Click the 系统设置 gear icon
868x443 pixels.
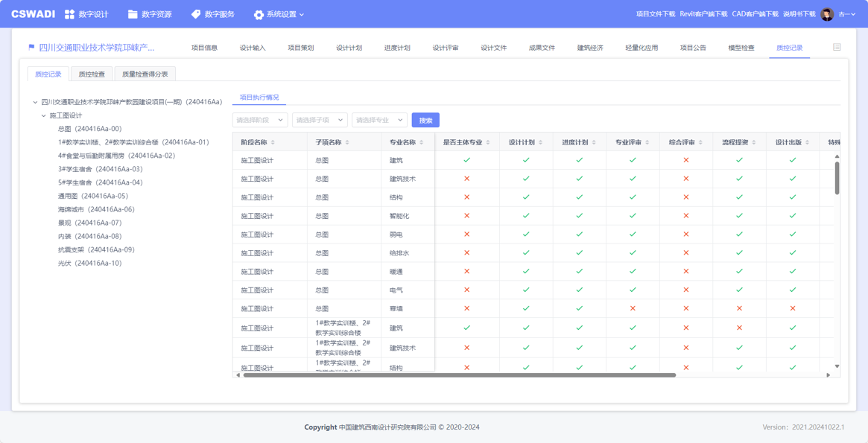(259, 15)
